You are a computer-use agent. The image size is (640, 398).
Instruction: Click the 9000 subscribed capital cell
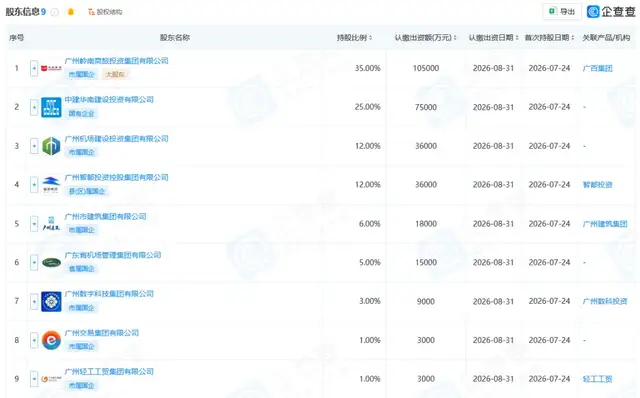[x=426, y=301]
